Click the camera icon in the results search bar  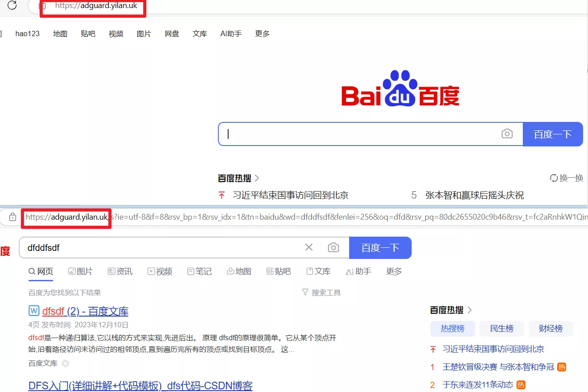(x=333, y=247)
